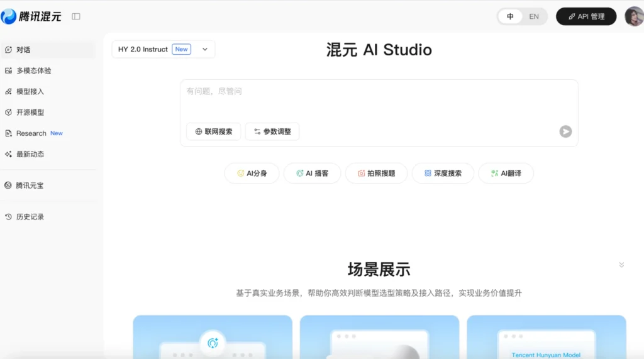Toggle 联网搜索 web search
The image size is (644, 359).
tap(214, 131)
